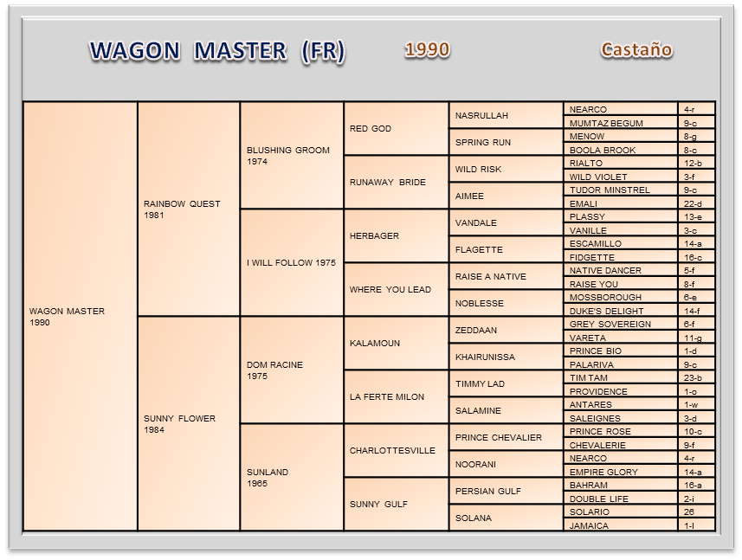The width and height of the screenshot is (742, 560).
Task: Click the 23-b family number cell
Action: [x=696, y=377]
